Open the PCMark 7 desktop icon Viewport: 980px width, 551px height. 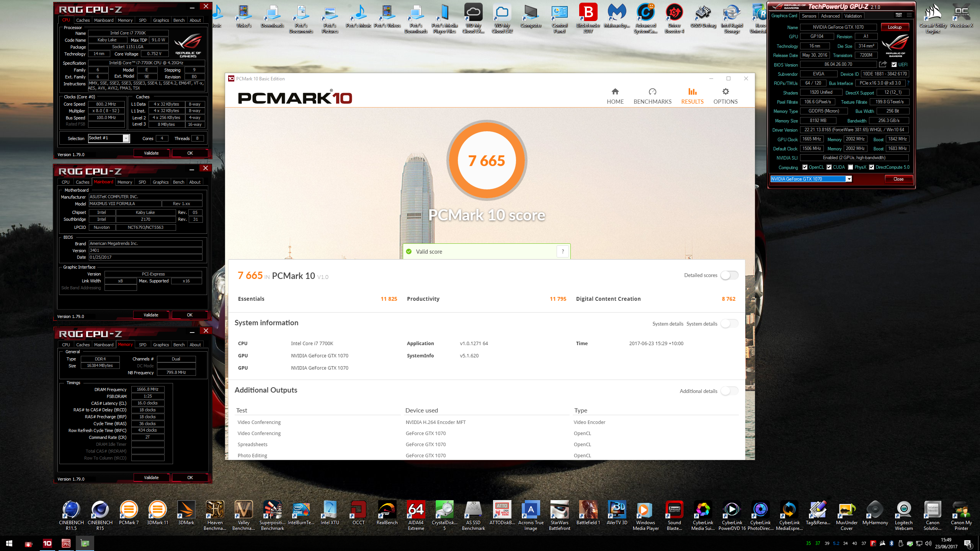point(129,513)
